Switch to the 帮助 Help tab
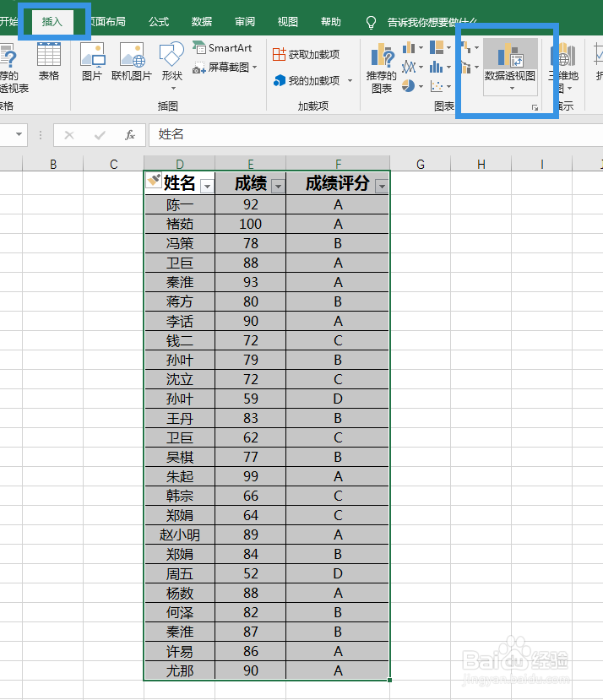The height and width of the screenshot is (700, 603). pyautogui.click(x=331, y=22)
